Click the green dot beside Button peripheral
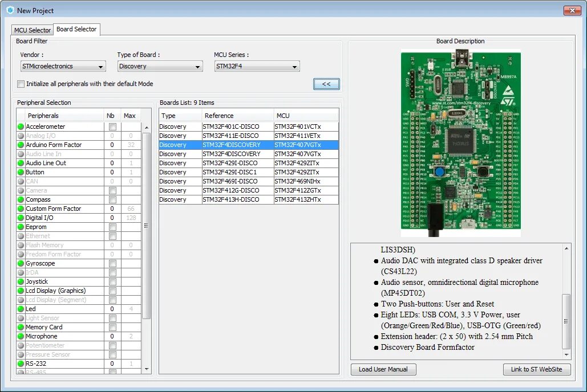Viewport: 587px width, 392px height. click(x=21, y=173)
